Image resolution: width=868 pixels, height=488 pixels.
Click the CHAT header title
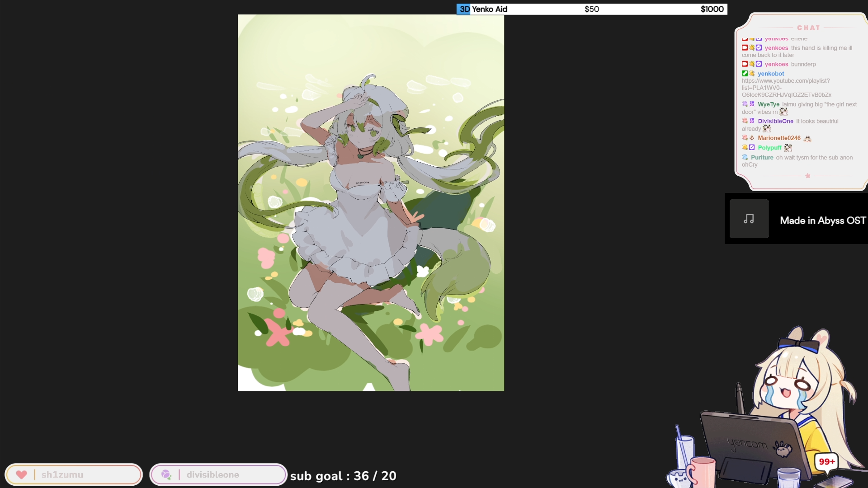coord(808,28)
